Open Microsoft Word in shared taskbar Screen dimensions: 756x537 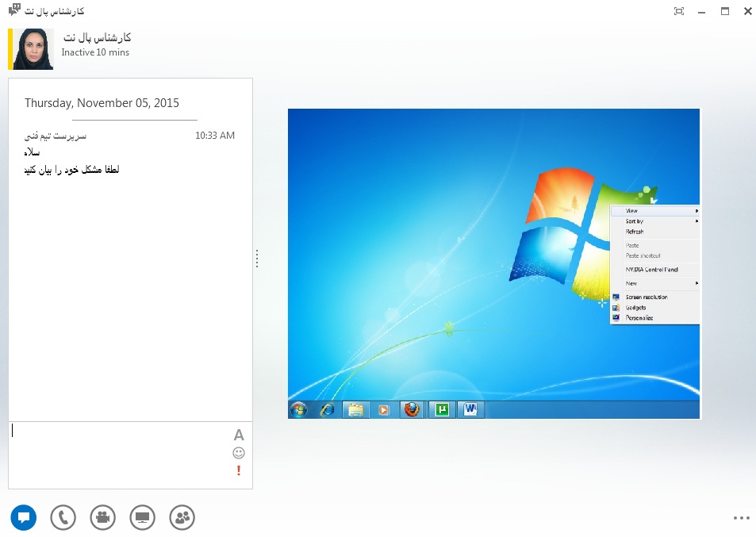click(470, 410)
